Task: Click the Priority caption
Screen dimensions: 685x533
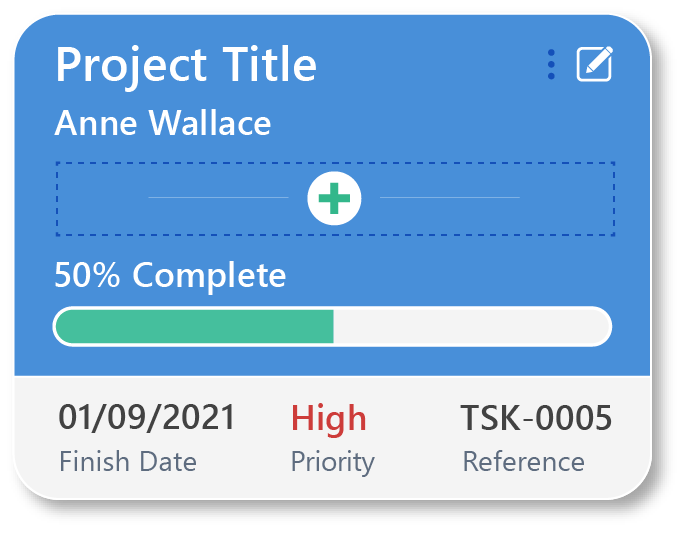Action: click(x=333, y=463)
